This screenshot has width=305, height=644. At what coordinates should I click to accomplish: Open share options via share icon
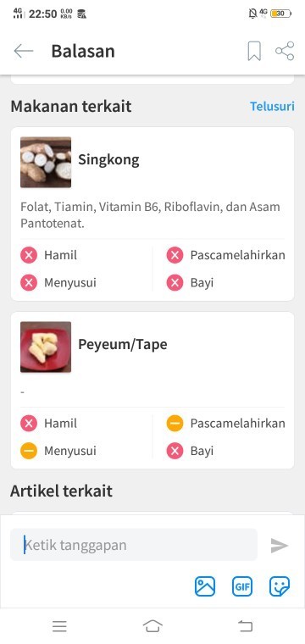[x=285, y=51]
